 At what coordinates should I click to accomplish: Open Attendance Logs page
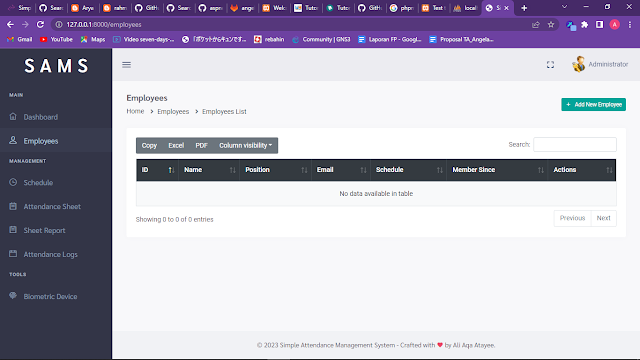[x=56, y=254]
